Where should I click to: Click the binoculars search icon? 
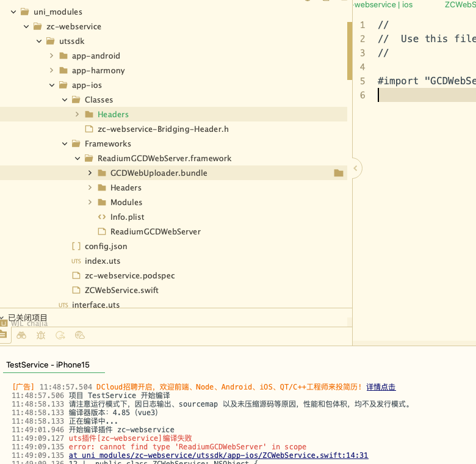coord(21,335)
